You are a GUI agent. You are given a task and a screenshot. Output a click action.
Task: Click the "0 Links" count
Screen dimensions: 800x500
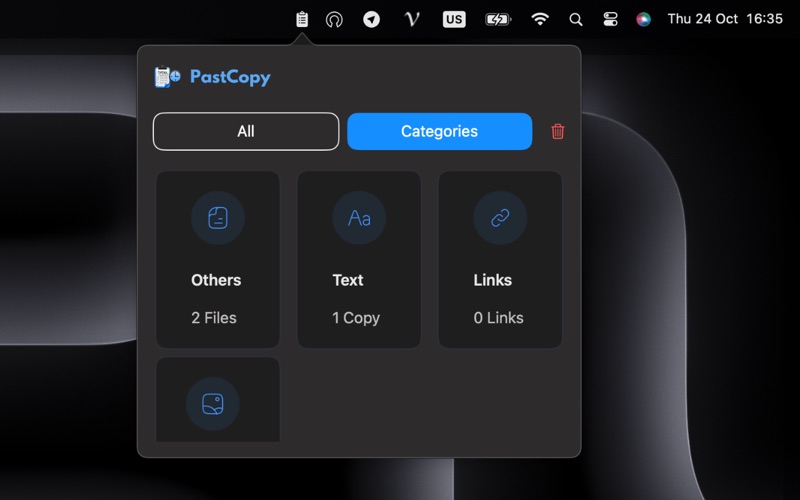click(x=498, y=318)
